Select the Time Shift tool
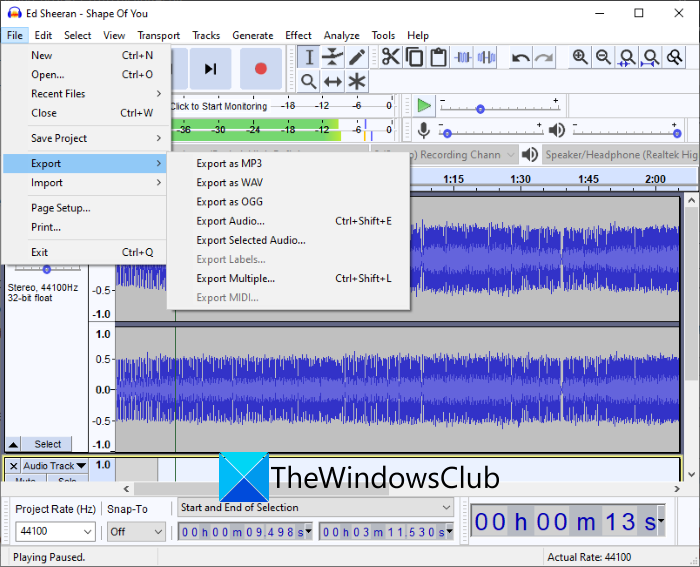This screenshot has width=700, height=567. pos(333,81)
